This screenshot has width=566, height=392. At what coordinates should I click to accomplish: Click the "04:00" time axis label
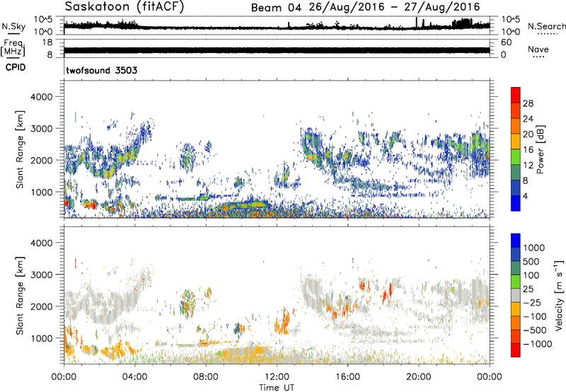[x=134, y=377]
